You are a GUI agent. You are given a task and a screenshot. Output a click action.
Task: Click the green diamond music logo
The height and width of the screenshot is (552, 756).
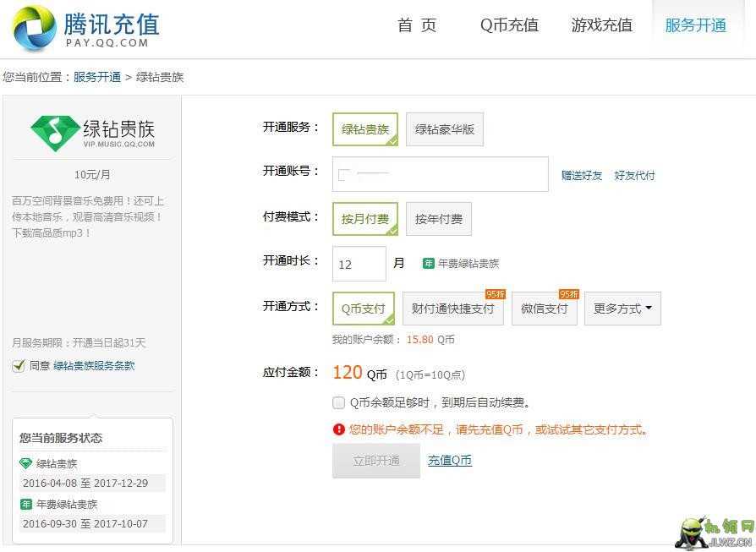[x=56, y=133]
